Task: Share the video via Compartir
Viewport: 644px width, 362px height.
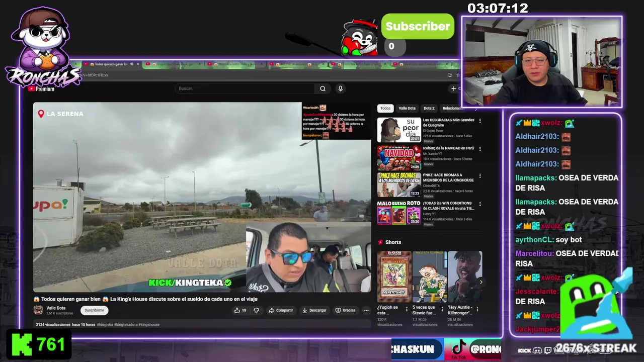Action: [281, 310]
